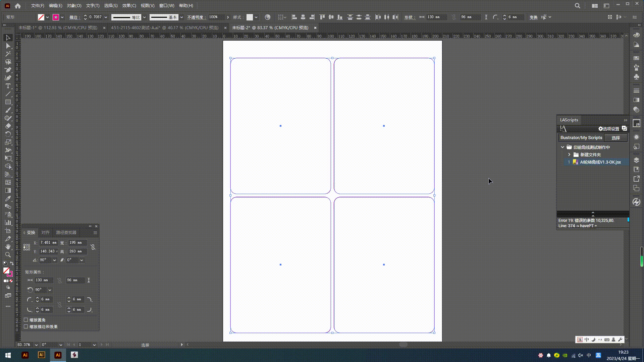Open the 等比 variable width profile dropdown
Image resolution: width=644 pixels, height=362 pixels.
(144, 17)
